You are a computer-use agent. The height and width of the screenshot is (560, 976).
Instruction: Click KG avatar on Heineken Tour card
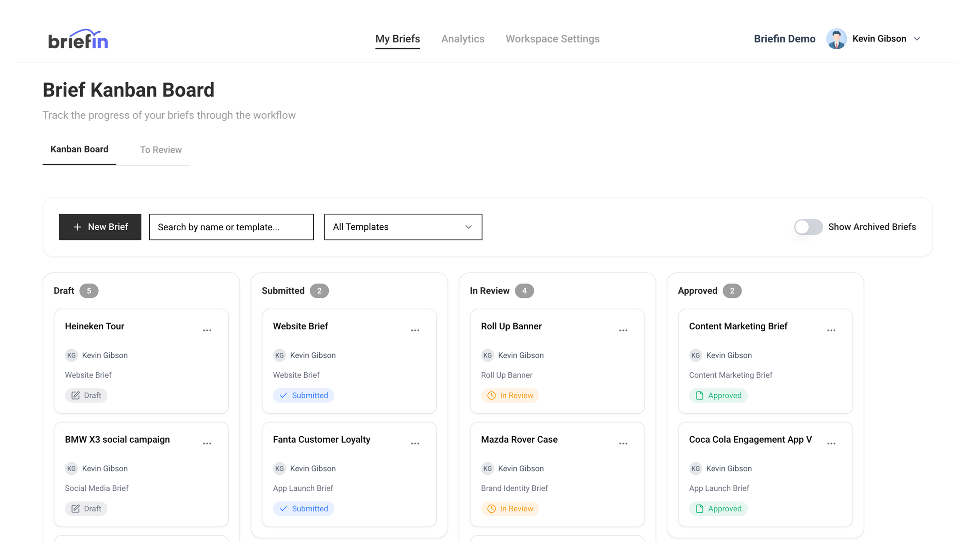(x=71, y=356)
